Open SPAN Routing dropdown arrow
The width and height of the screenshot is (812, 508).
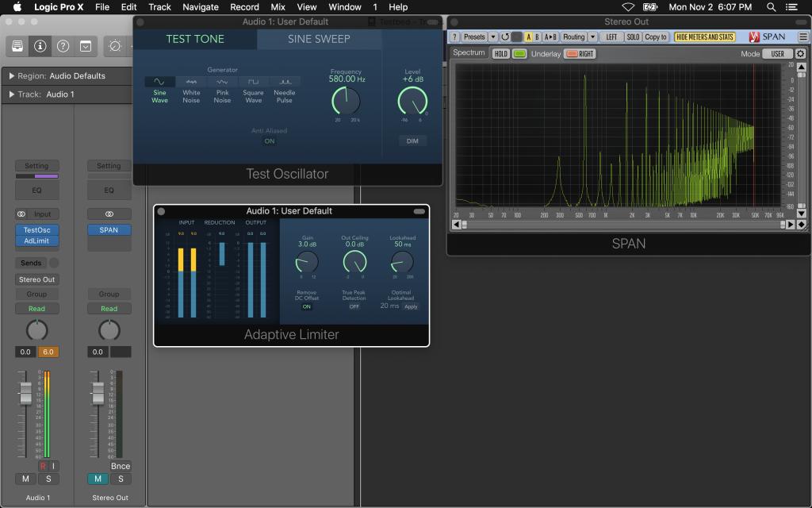pos(592,37)
